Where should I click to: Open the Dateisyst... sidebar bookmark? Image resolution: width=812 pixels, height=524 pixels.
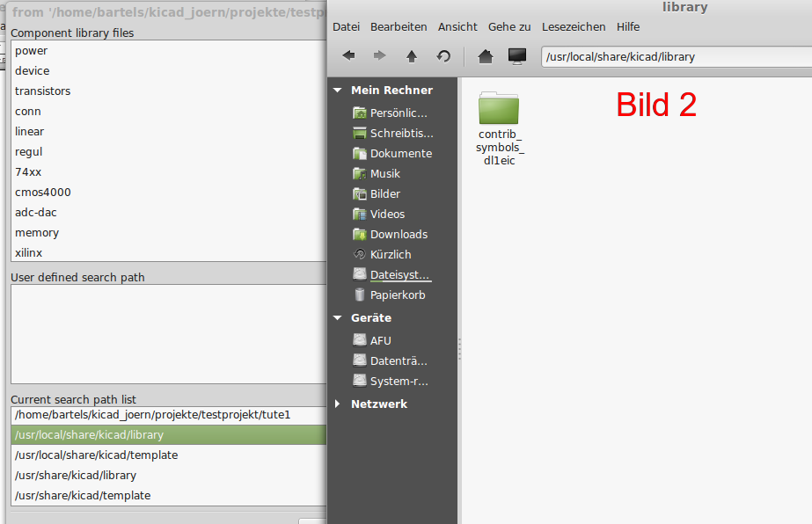click(392, 274)
